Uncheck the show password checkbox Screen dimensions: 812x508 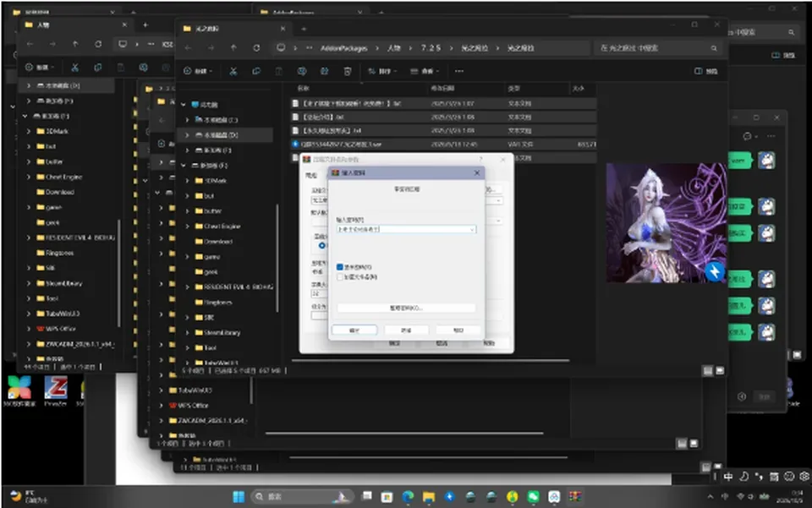340,267
